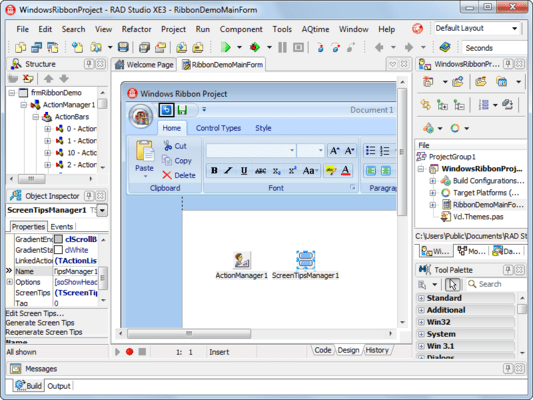Toggle the Italic formatting button
The width and height of the screenshot is (533, 400).
coord(229,170)
